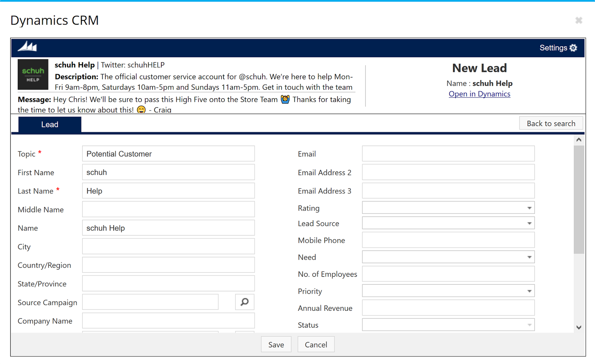Click the schuh HELP profile avatar

pyautogui.click(x=33, y=74)
